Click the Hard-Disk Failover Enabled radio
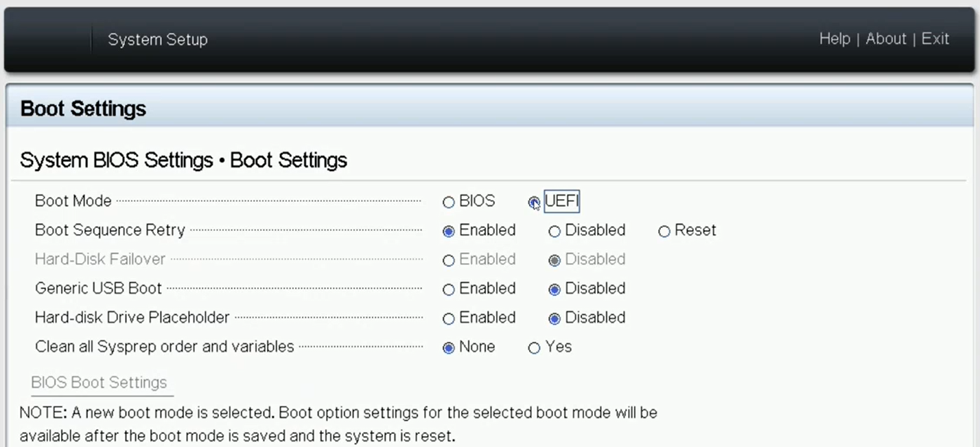980x447 pixels. click(449, 261)
